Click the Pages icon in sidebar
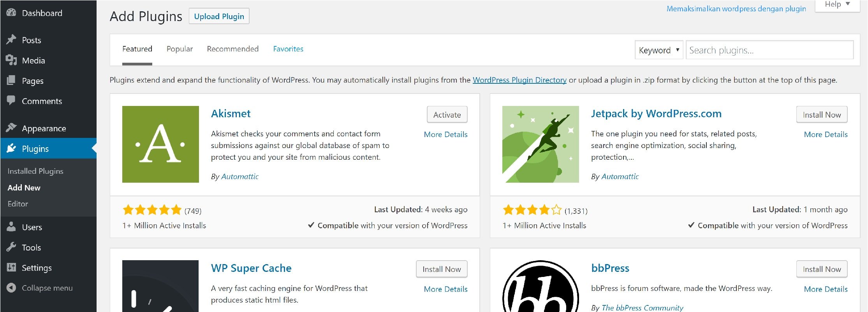This screenshot has height=312, width=868. coord(11,80)
